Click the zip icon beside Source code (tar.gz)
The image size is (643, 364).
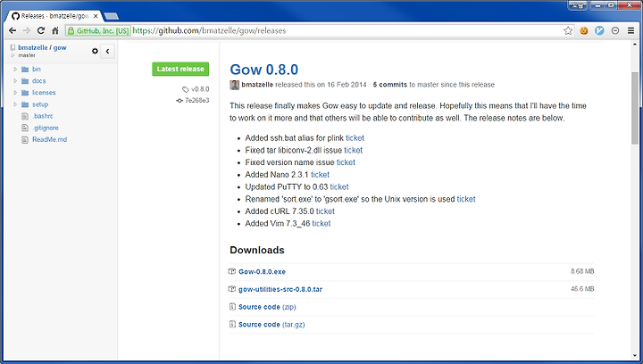click(x=232, y=324)
